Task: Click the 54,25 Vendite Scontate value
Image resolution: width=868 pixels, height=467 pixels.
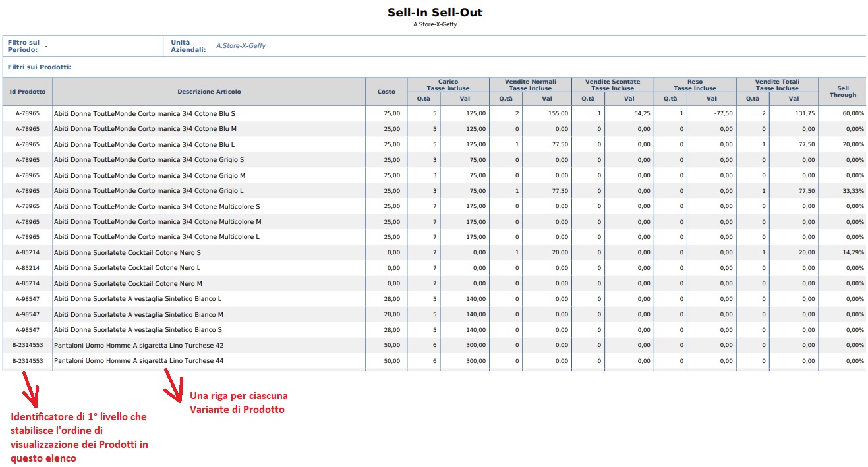Action: click(x=643, y=113)
